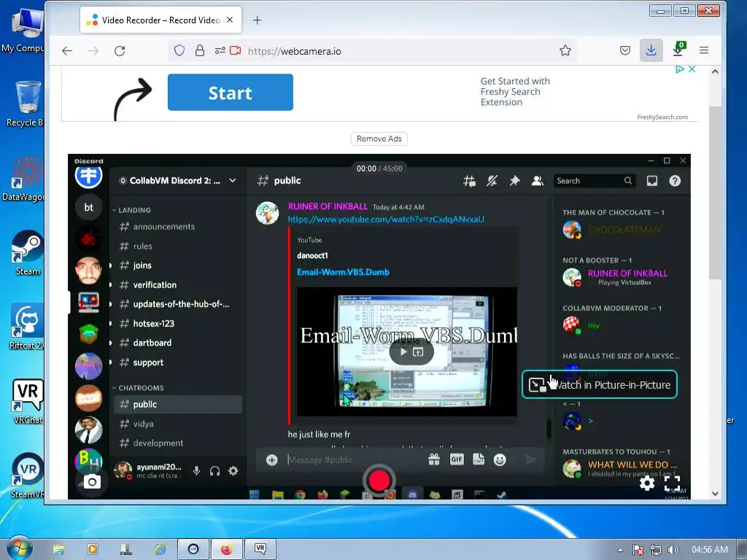Toggle fullscreen in the video recorder
The height and width of the screenshot is (560, 747).
click(672, 483)
